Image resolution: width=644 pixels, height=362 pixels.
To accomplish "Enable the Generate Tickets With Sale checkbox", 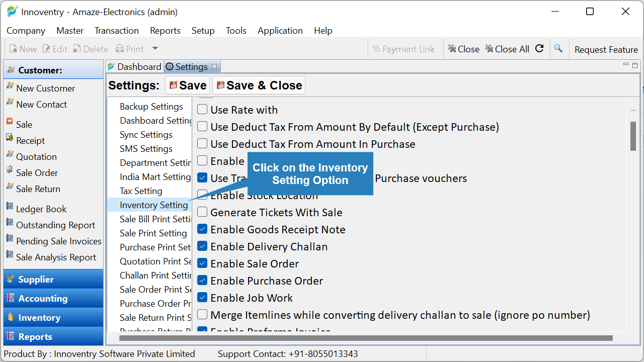I will tap(202, 212).
